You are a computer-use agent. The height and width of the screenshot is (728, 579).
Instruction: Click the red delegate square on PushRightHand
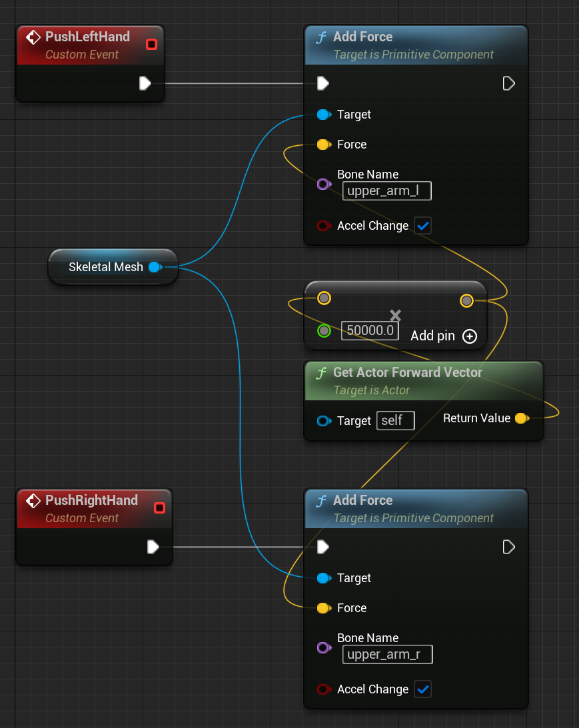(159, 508)
